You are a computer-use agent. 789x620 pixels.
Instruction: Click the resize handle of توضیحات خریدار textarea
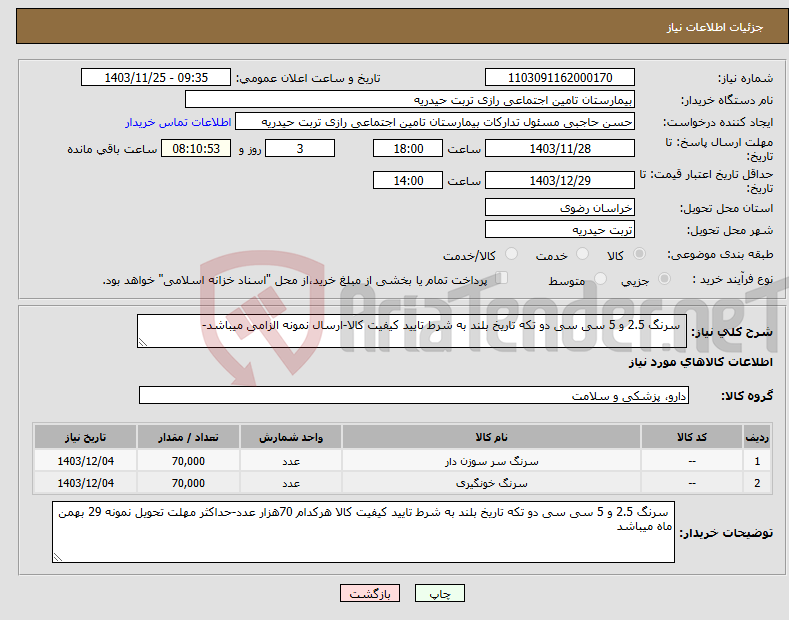coord(58,557)
